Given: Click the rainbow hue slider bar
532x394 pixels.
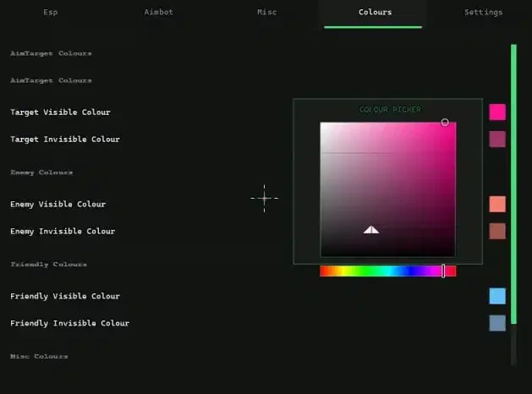Looking at the screenshot, I should pyautogui.click(x=388, y=271).
